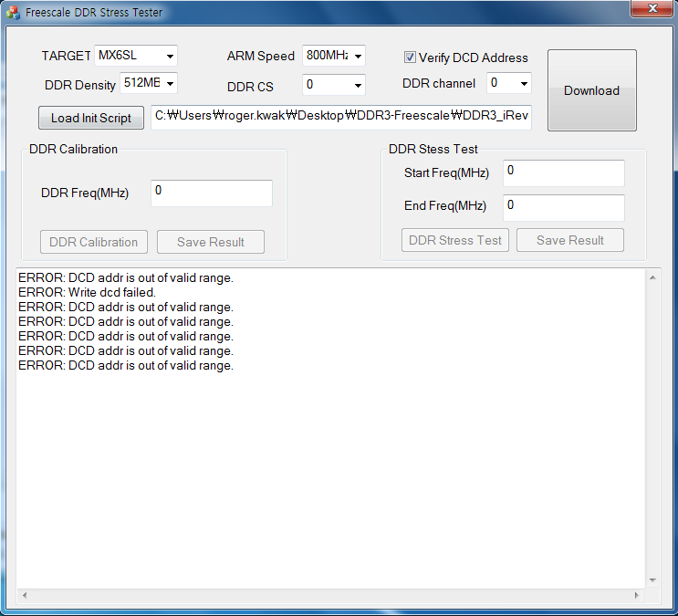Click the TARGET label
Image resolution: width=678 pixels, height=616 pixels.
pos(66,56)
